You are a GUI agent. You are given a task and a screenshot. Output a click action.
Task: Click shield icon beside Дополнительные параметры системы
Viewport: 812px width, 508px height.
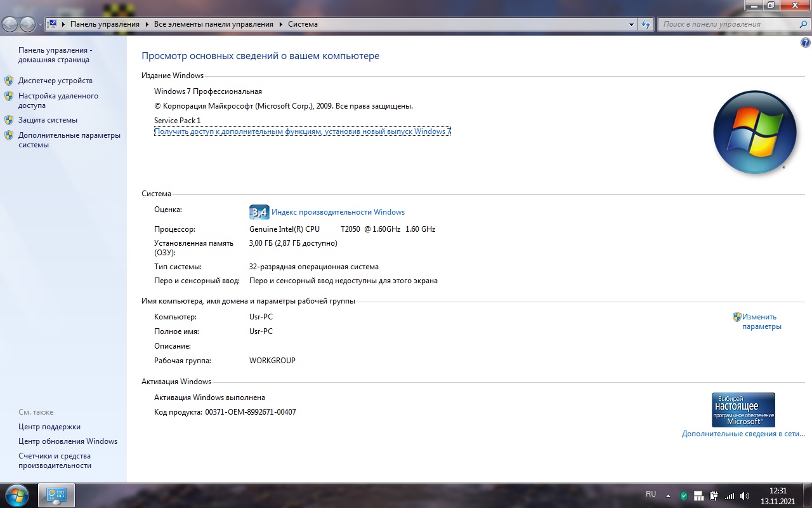(9, 135)
